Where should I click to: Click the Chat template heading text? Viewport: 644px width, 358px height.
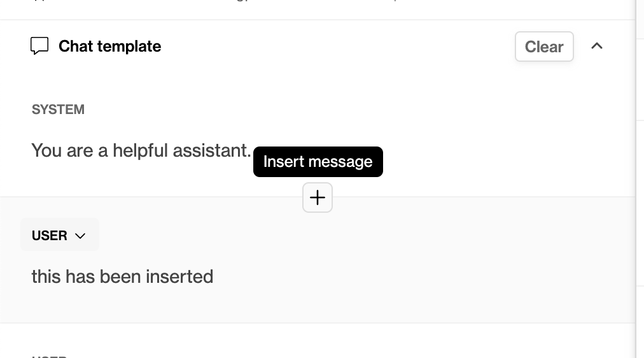click(109, 46)
